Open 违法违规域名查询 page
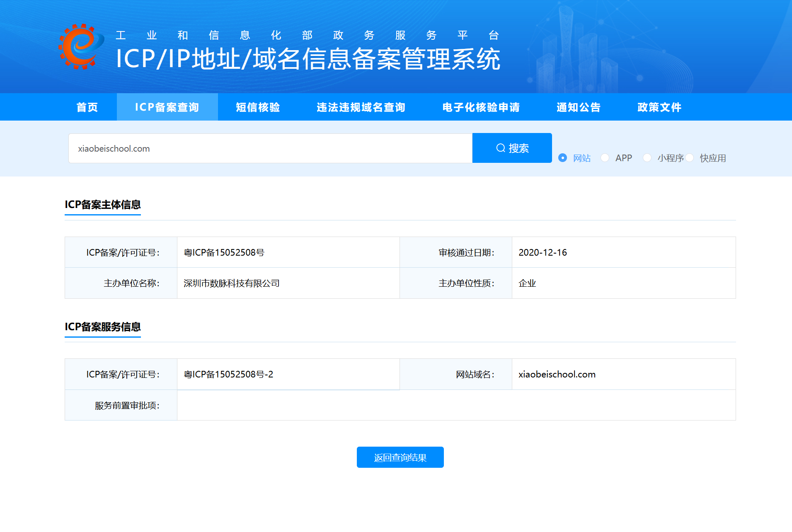 click(361, 107)
